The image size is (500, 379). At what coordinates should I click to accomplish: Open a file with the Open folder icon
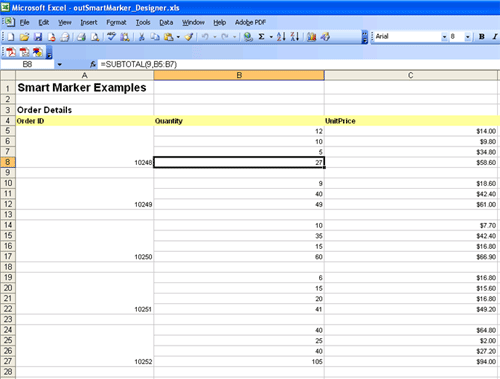[24, 37]
